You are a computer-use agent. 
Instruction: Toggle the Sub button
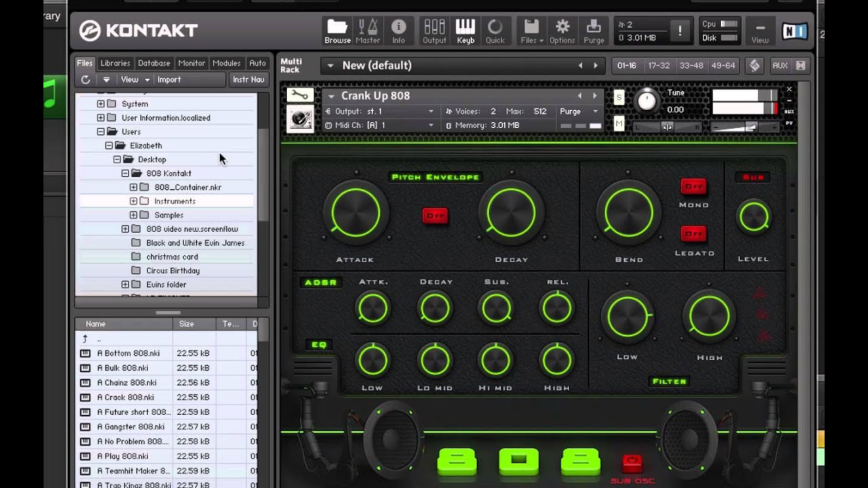pos(753,178)
